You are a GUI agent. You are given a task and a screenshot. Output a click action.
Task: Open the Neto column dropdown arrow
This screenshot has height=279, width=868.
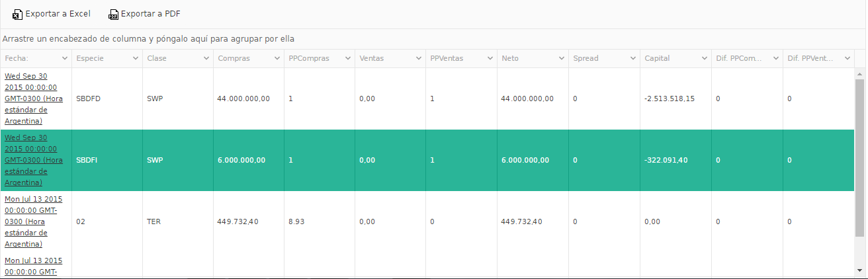coord(561,58)
